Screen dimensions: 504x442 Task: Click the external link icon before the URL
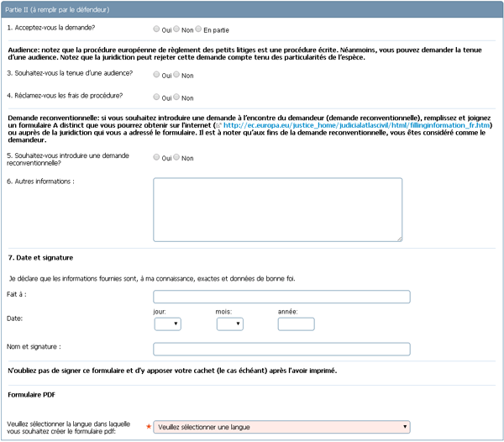tap(218, 125)
